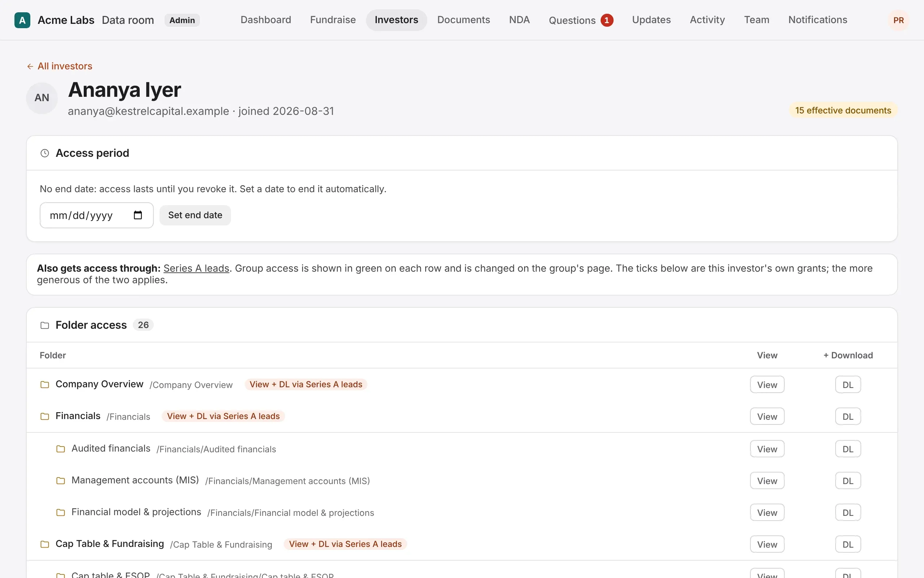Switch to the Documents tab
This screenshot has height=578, width=924.
(463, 20)
